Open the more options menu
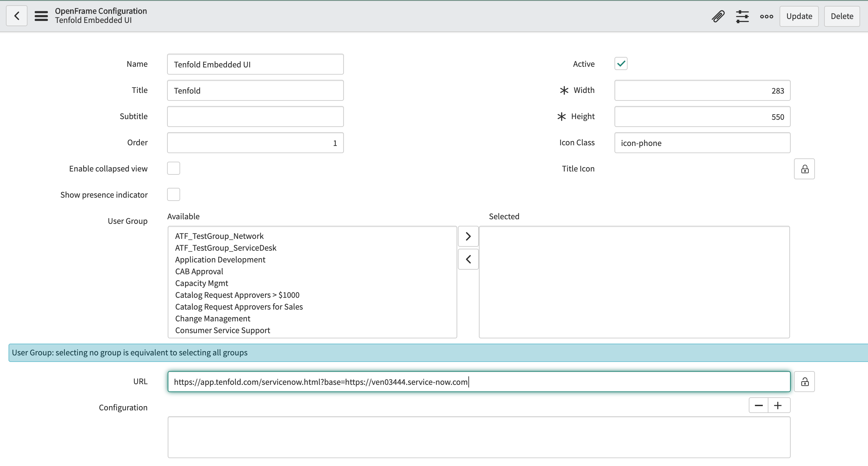 pyautogui.click(x=766, y=16)
